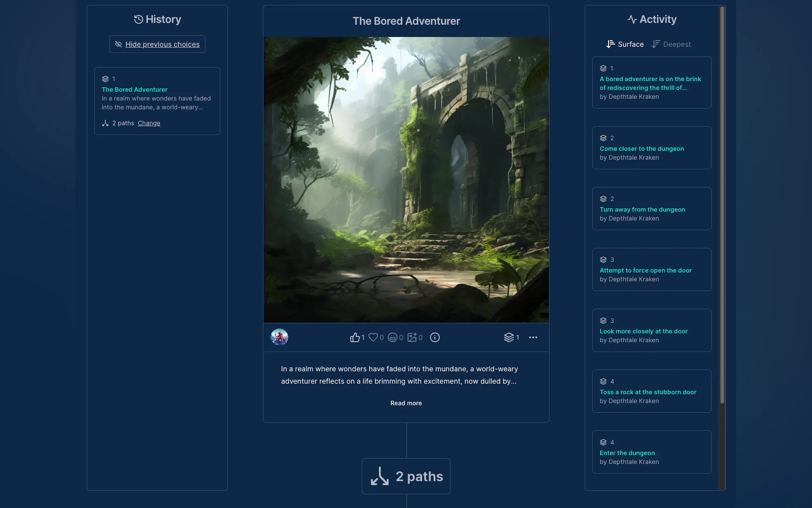This screenshot has width=812, height=508.
Task: Expand story text with Read more
Action: pyautogui.click(x=406, y=403)
